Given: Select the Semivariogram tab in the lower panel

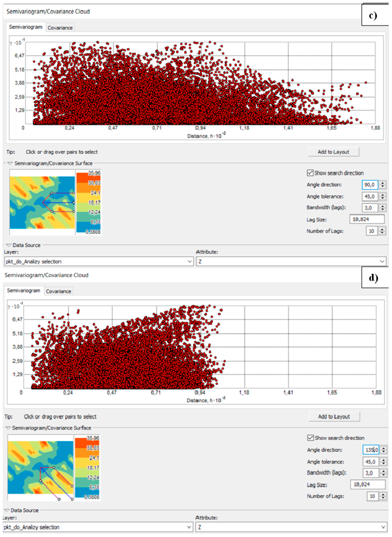Looking at the screenshot, I should tap(23, 291).
